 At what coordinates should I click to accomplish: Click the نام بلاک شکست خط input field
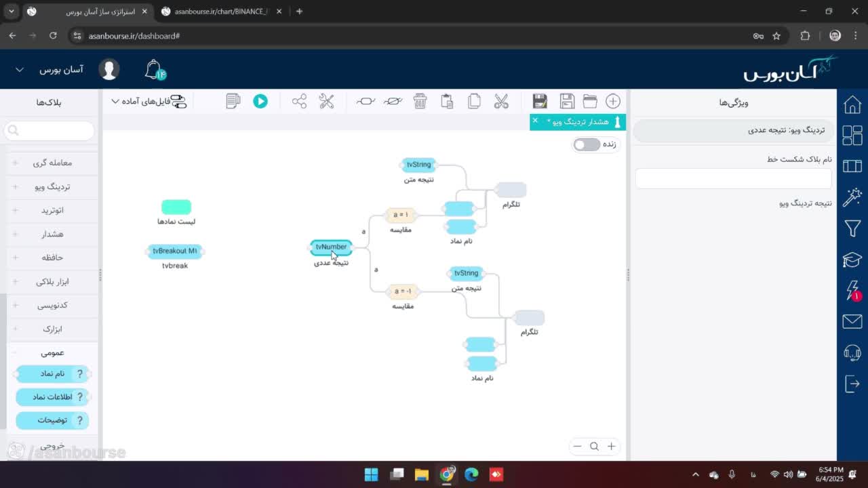tap(733, 178)
